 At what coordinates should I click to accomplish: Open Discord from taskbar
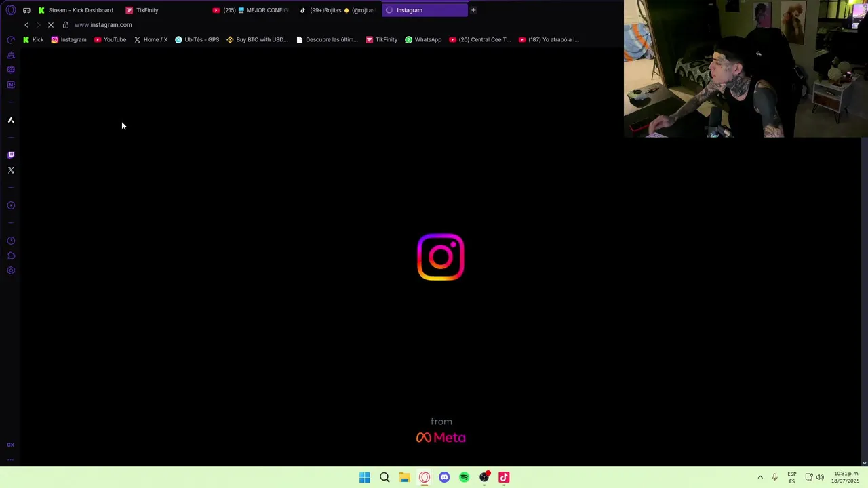[444, 477]
